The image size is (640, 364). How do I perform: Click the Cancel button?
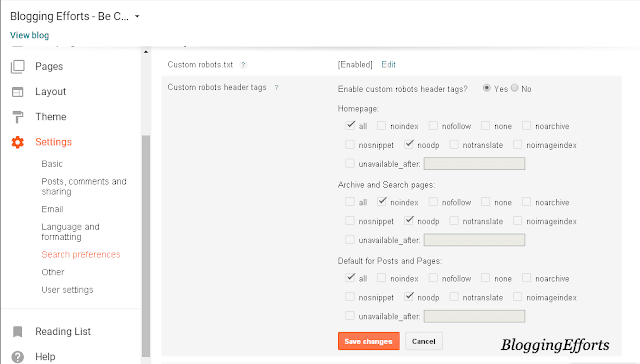(424, 341)
